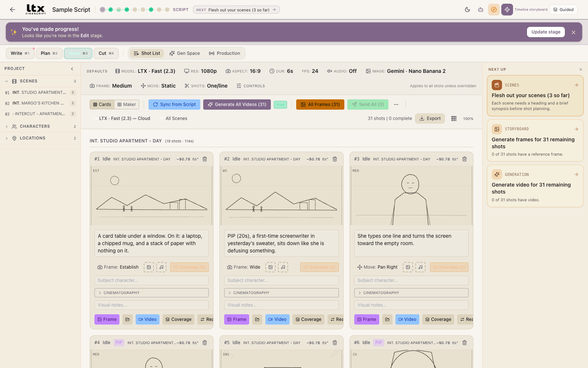Click the purple lightning Timeline storyboard icon
This screenshot has width=588, height=368.
point(507,10)
